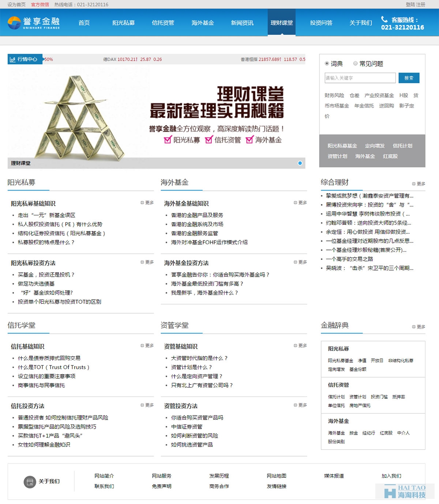Viewport: 439px width, 504px height.
Task: Click 红底股 in the gray box
Action: (x=390, y=156)
